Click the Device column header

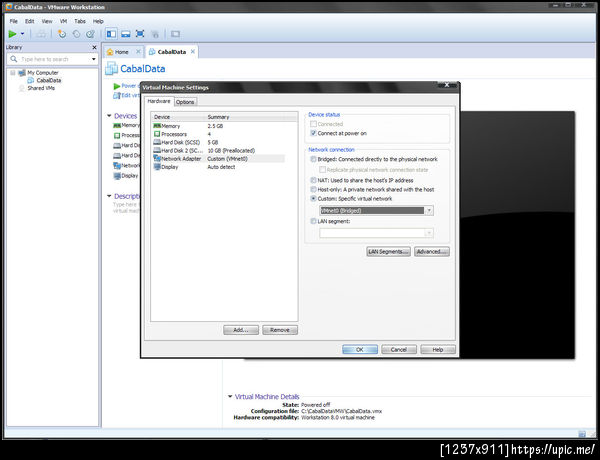178,117
